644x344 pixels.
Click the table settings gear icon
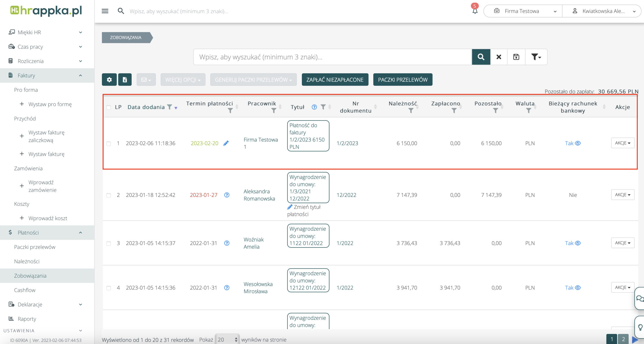pos(109,80)
